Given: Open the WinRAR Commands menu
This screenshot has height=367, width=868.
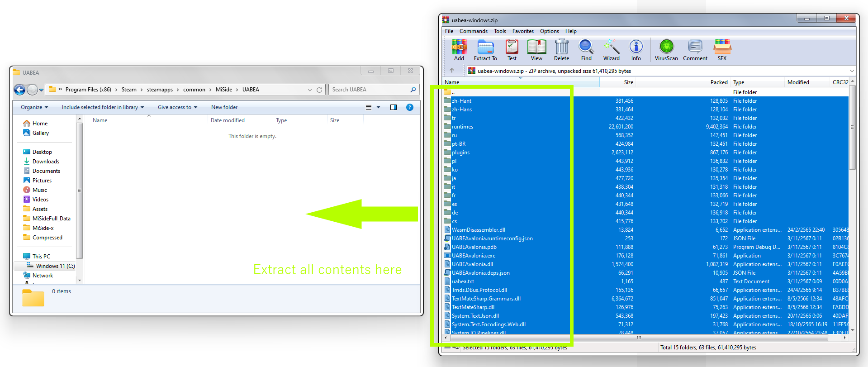Looking at the screenshot, I should point(474,31).
